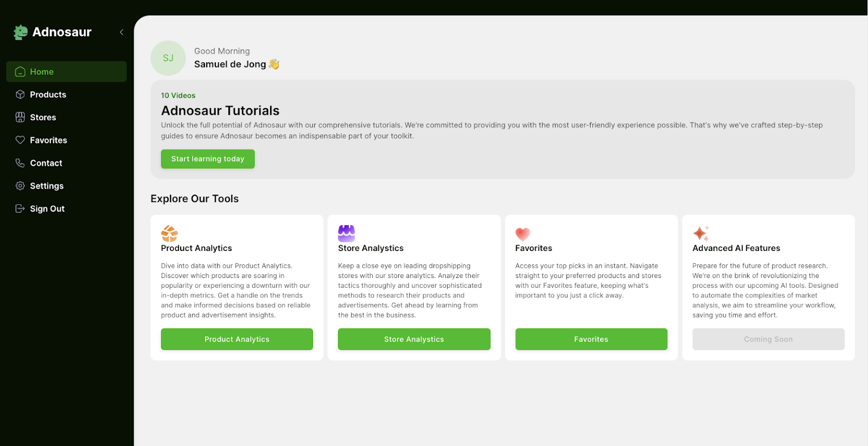Click the orange Product Analytics card icon
The height and width of the screenshot is (446, 868).
tap(169, 234)
